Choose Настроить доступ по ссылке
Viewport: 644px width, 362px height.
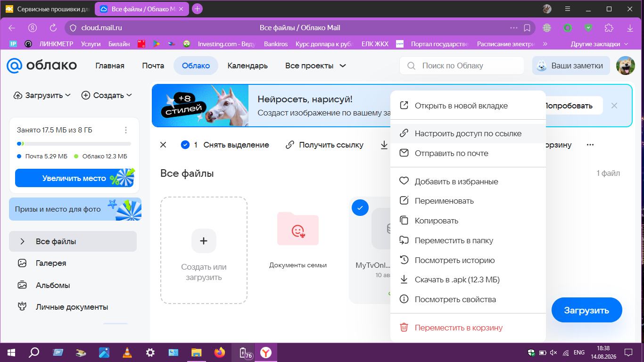(468, 133)
